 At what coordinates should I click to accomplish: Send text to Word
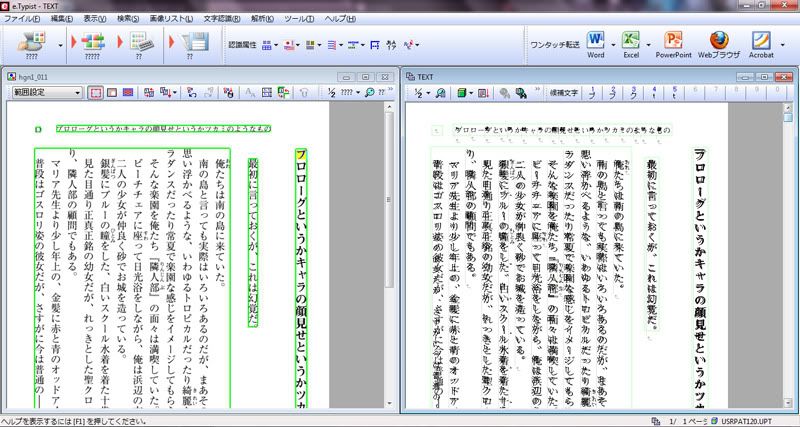point(595,44)
